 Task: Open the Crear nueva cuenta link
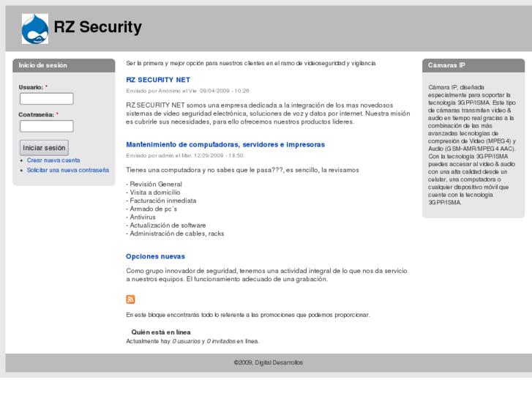(x=53, y=160)
